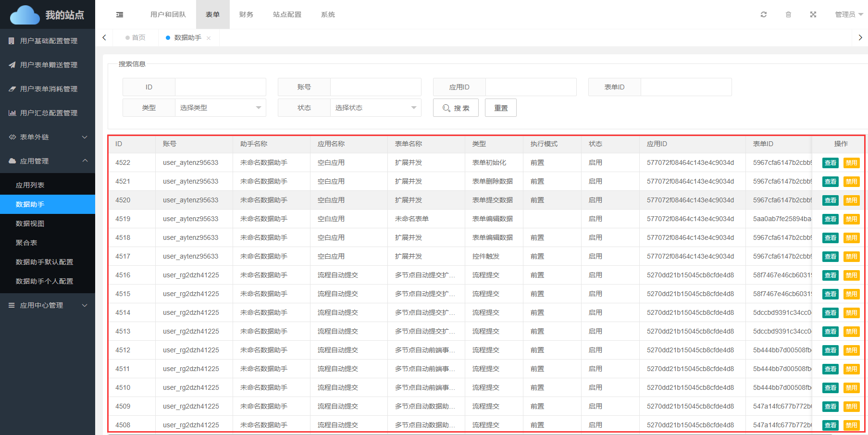Image resolution: width=868 pixels, height=435 pixels.
Task: Open the 管理员 user dropdown
Action: tap(849, 14)
